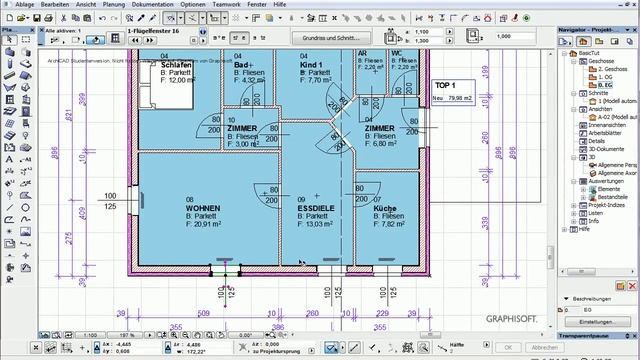Screen dimensions: 640x360
Task: Go to previous window type with rewind arrows
Action: [135, 40]
